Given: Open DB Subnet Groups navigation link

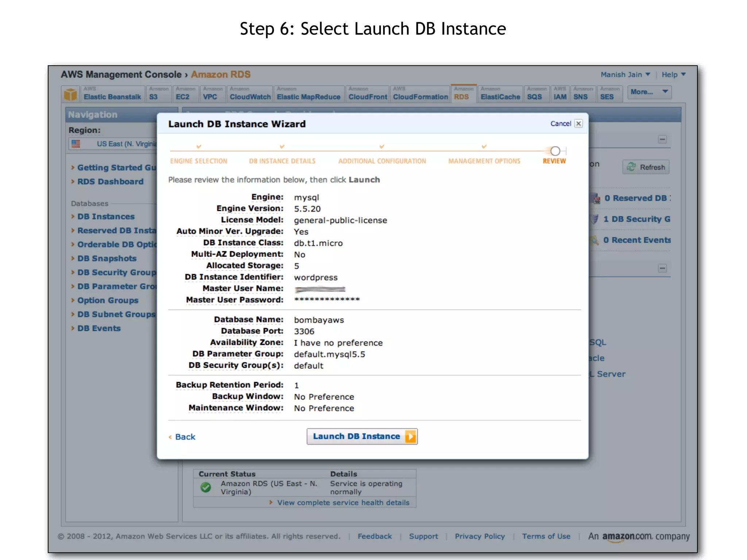Looking at the screenshot, I should tap(116, 314).
